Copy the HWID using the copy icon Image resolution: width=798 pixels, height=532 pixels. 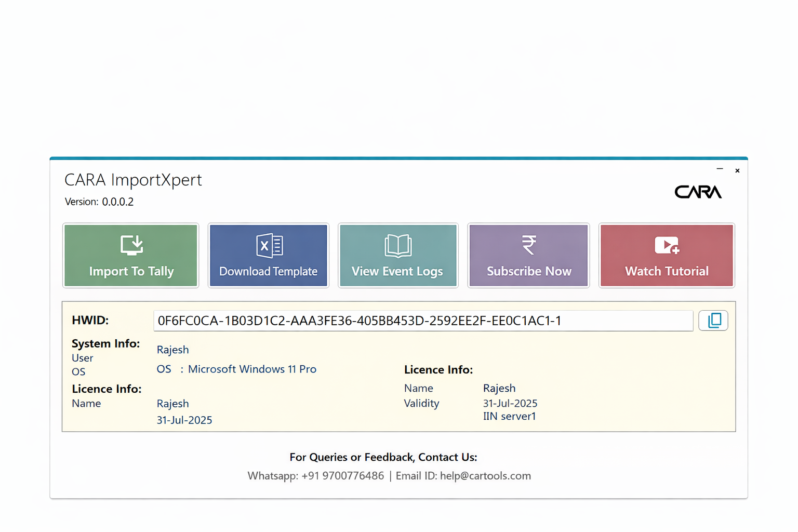pyautogui.click(x=714, y=321)
